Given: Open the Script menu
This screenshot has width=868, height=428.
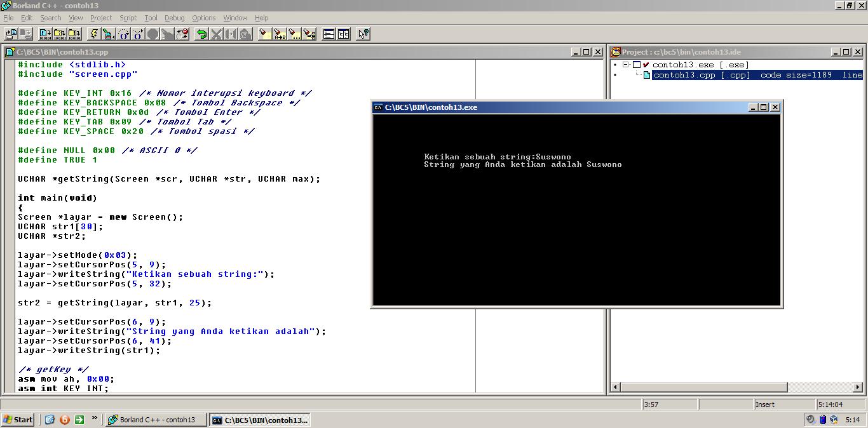Looking at the screenshot, I should tap(128, 18).
